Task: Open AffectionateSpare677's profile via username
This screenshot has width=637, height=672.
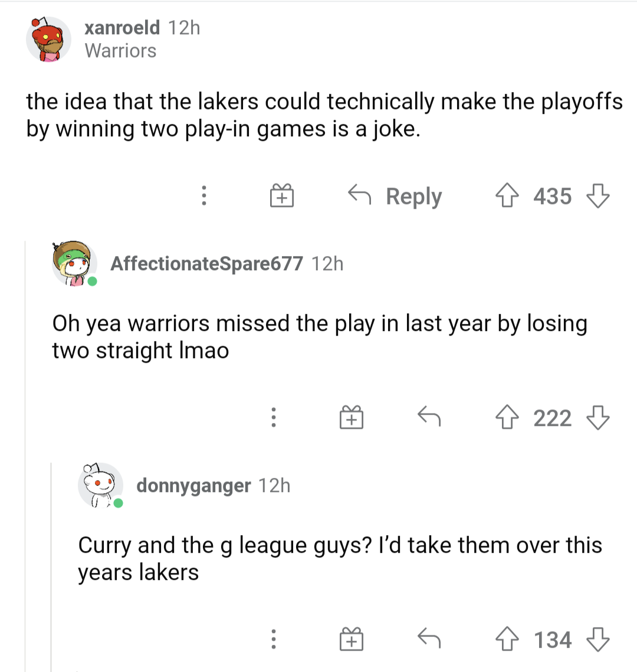Action: click(x=206, y=263)
